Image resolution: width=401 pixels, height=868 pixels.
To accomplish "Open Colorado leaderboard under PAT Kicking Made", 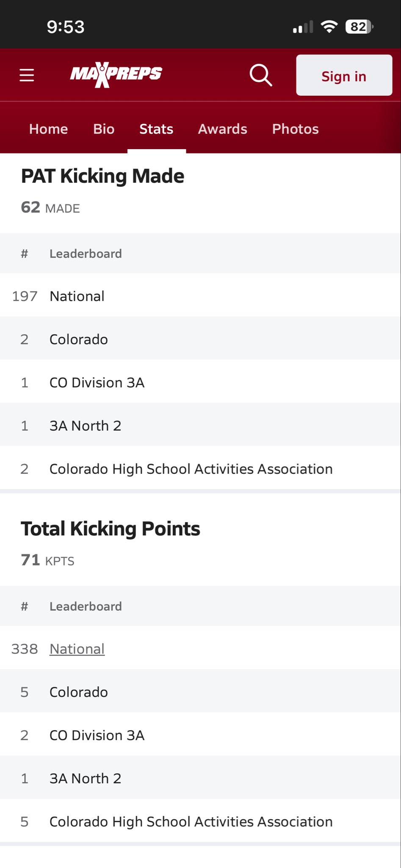I will pos(79,339).
